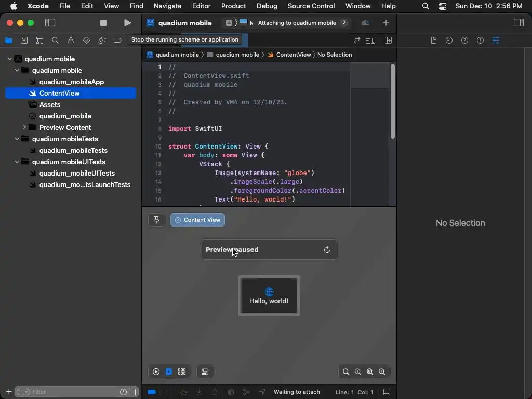Toggle the inspector panel

[518, 23]
